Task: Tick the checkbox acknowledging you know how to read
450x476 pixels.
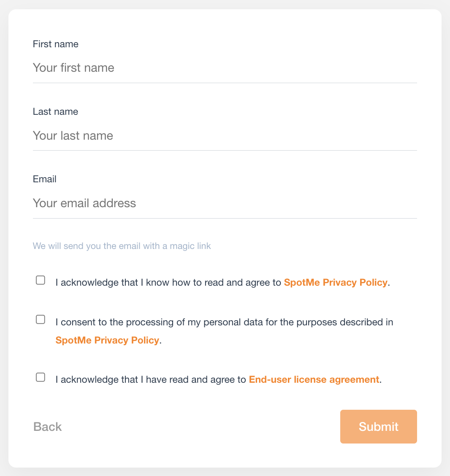Action: click(x=41, y=280)
